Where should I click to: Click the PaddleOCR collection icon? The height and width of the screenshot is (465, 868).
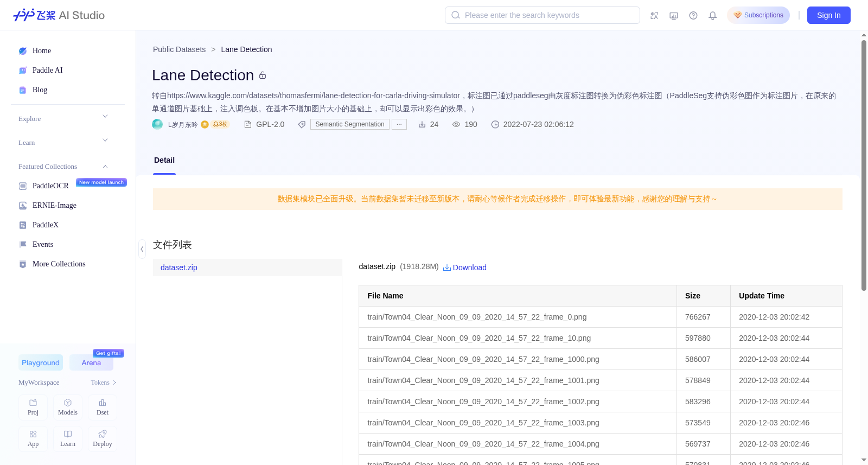click(x=23, y=186)
